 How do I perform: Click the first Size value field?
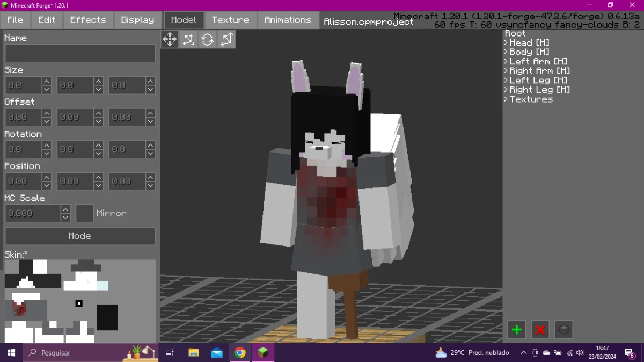[x=24, y=85]
